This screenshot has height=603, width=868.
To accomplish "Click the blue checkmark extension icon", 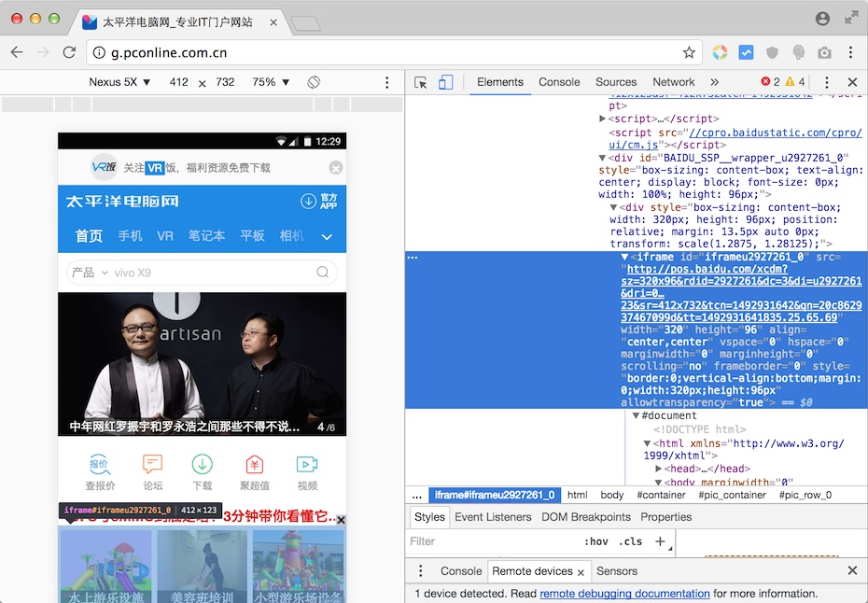I will [x=747, y=52].
